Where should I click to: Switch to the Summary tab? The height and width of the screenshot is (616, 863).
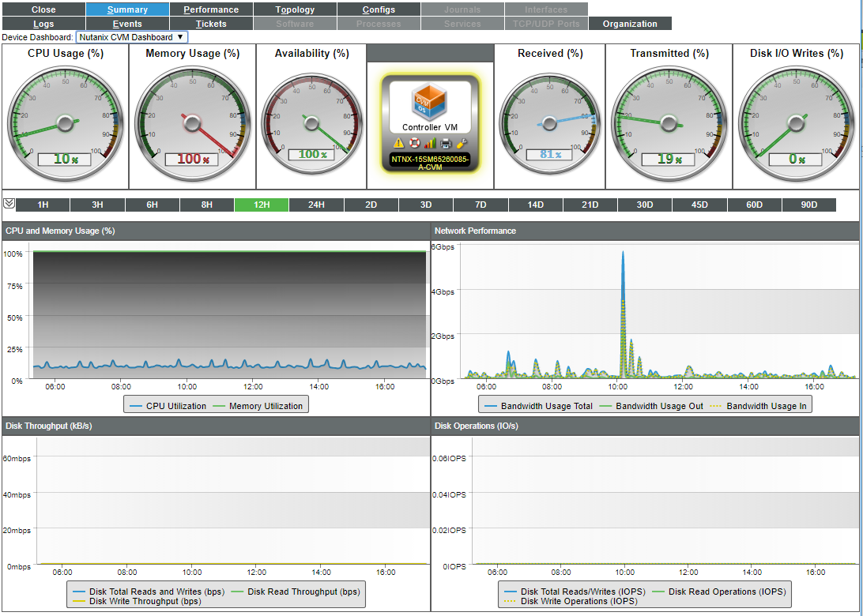point(127,9)
